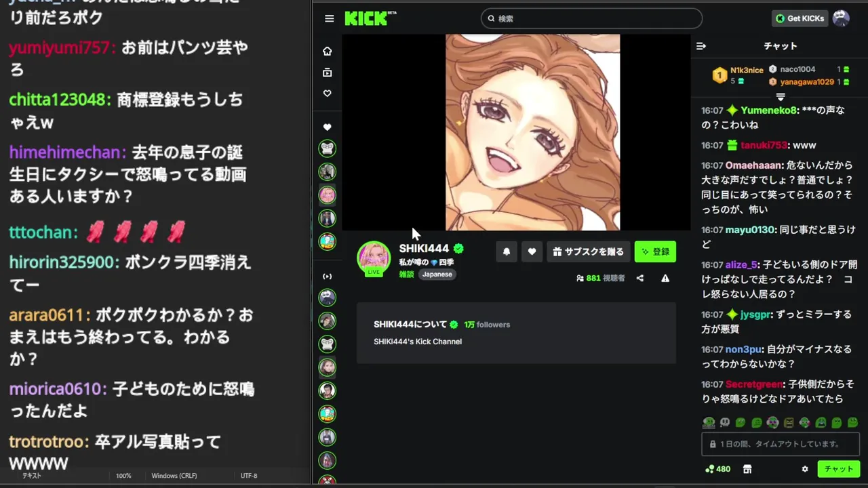This screenshot has width=868, height=488.
Task: Click UTF-8 encoding in the status bar
Action: 249,476
